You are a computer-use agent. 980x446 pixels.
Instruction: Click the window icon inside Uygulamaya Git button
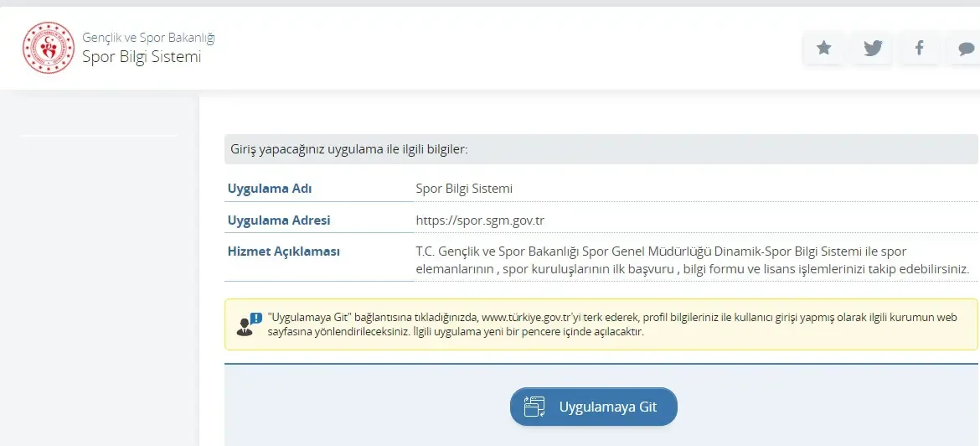coord(534,407)
